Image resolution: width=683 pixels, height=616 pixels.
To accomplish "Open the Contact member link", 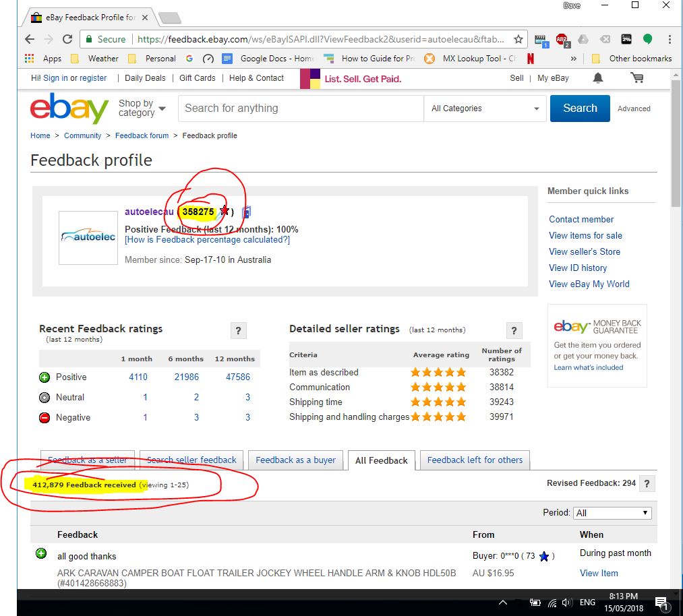I will point(581,219).
